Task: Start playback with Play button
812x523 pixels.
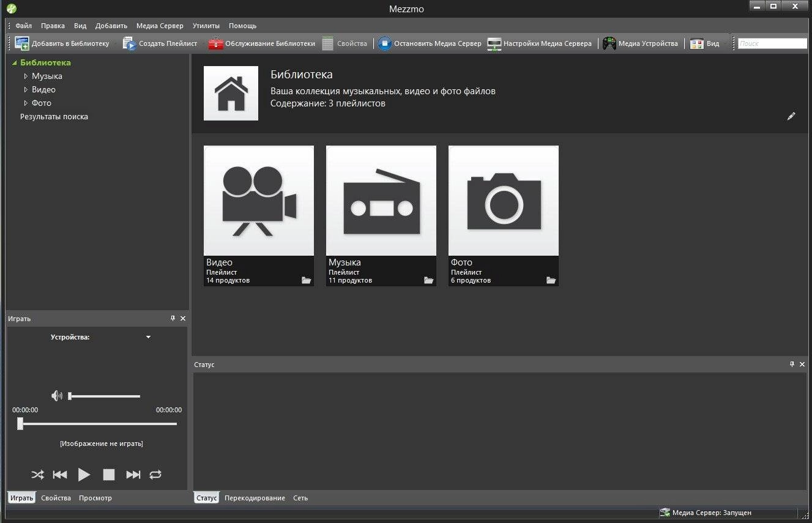Action: point(84,474)
